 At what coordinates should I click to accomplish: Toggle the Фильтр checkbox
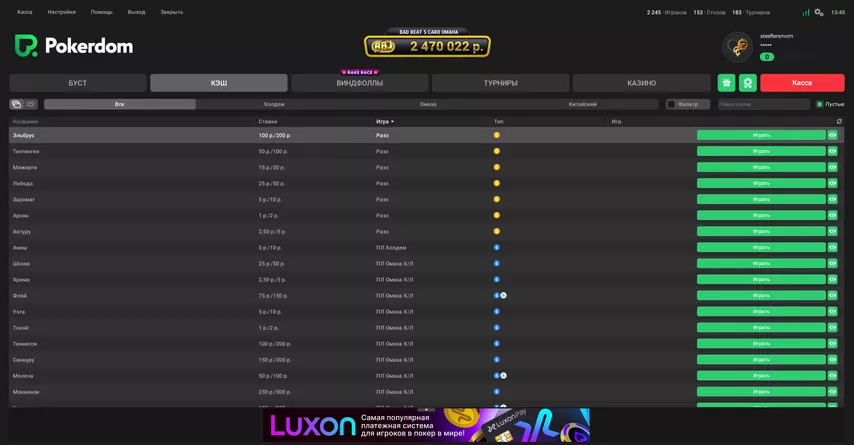coord(671,104)
